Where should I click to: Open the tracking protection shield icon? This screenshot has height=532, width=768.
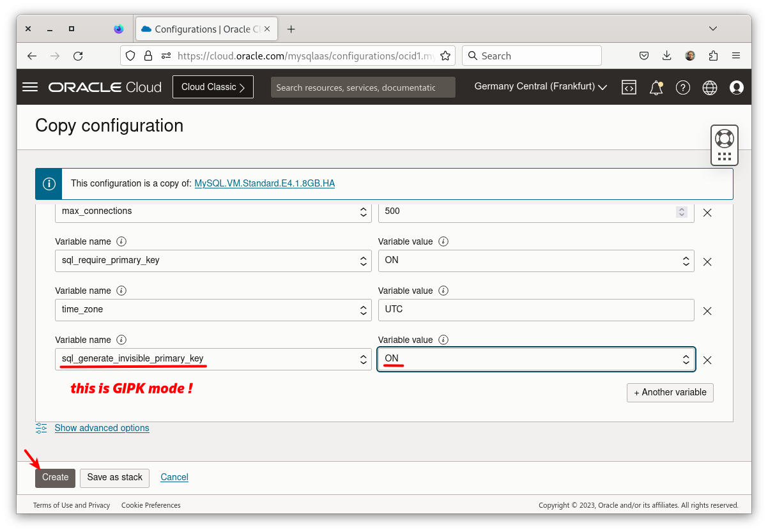[x=130, y=56]
